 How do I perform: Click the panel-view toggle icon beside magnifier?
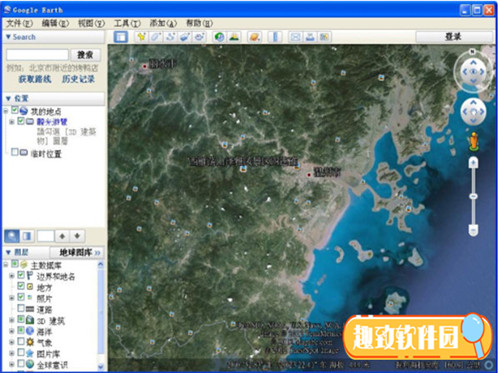pos(27,236)
